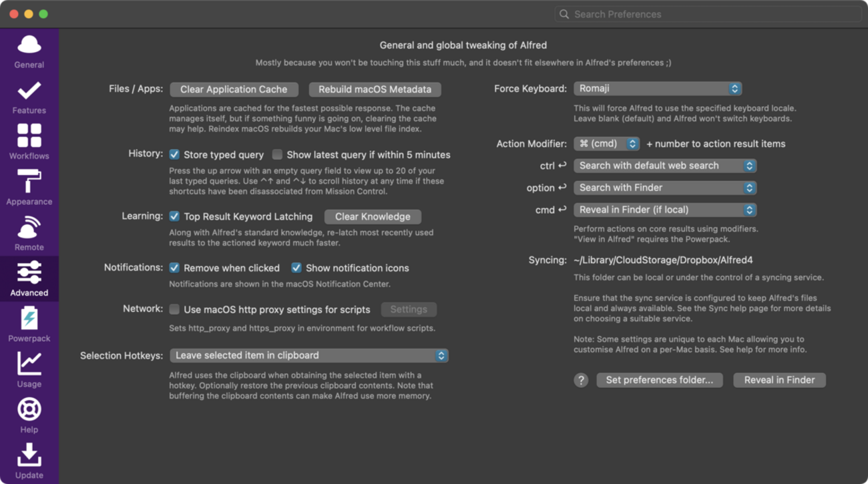Click the 'Force Keyboard:' label
Screen dimensions: 868x484
tap(531, 88)
